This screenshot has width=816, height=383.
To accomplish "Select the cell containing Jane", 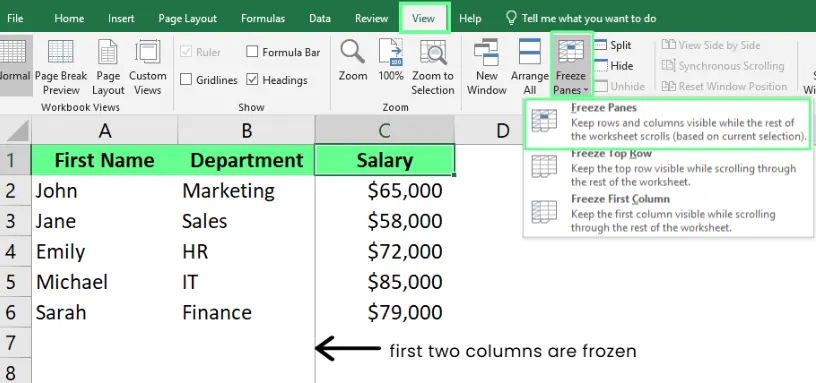I will tap(105, 221).
